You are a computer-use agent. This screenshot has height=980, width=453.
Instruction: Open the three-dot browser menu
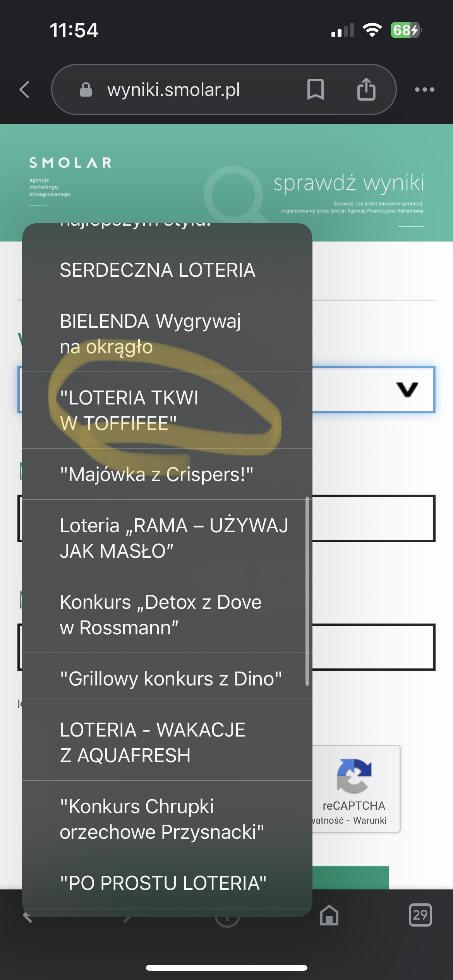click(x=424, y=90)
